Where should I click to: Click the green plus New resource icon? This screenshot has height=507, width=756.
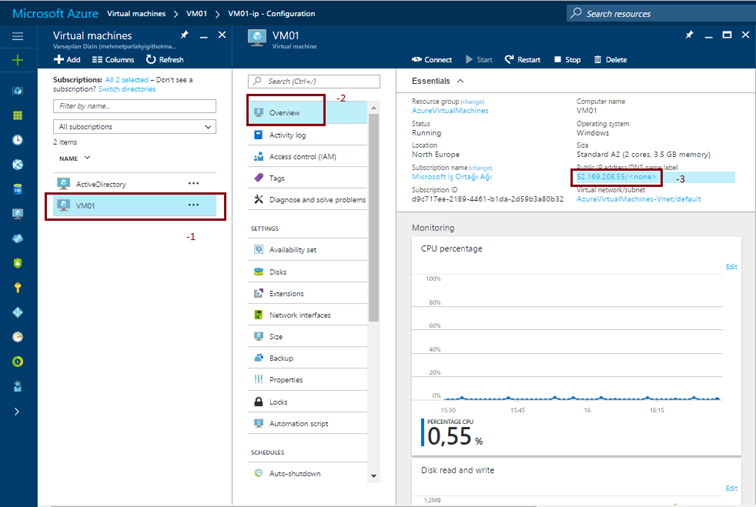(x=17, y=60)
